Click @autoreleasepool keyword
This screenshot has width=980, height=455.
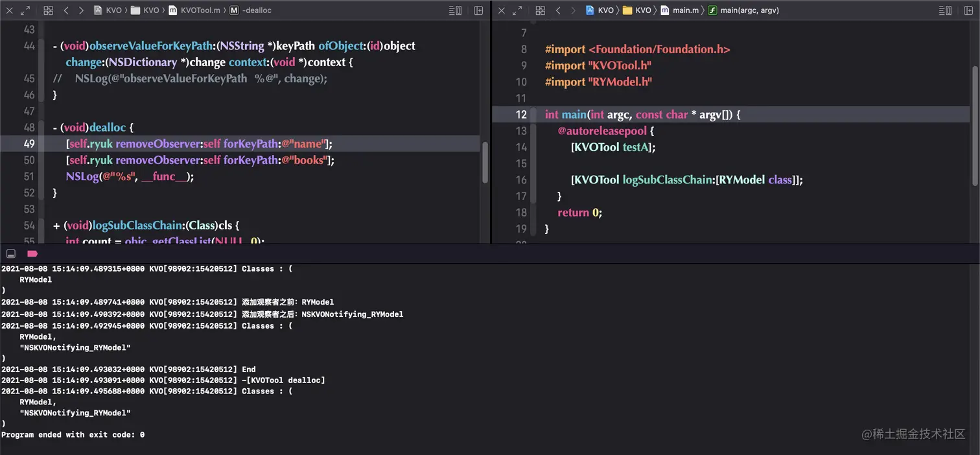tap(602, 131)
